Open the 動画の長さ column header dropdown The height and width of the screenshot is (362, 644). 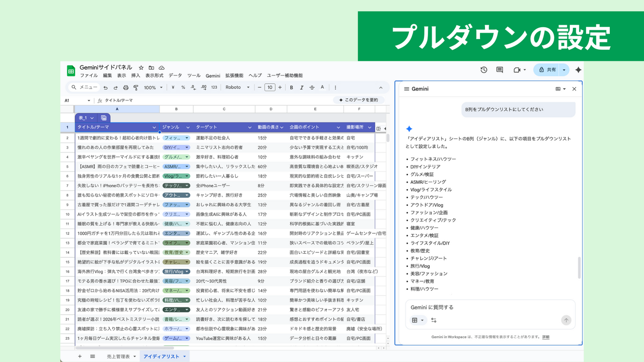tap(282, 128)
